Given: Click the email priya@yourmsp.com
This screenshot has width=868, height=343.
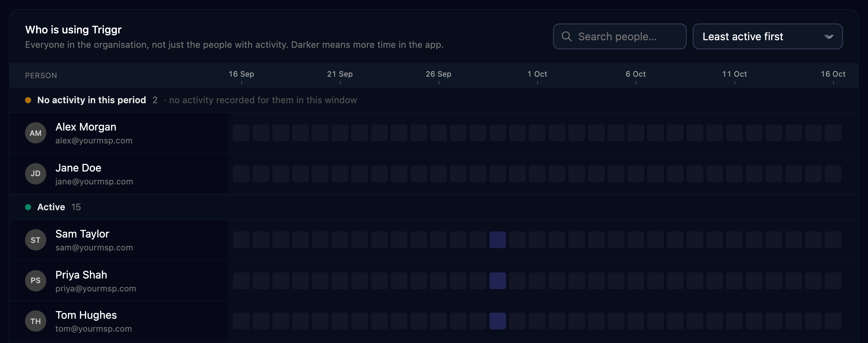Looking at the screenshot, I should point(96,289).
